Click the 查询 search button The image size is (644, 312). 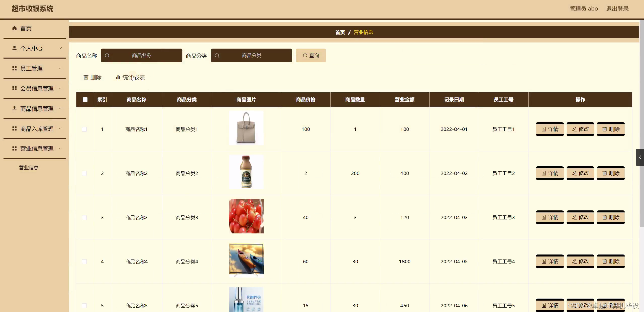coord(311,56)
